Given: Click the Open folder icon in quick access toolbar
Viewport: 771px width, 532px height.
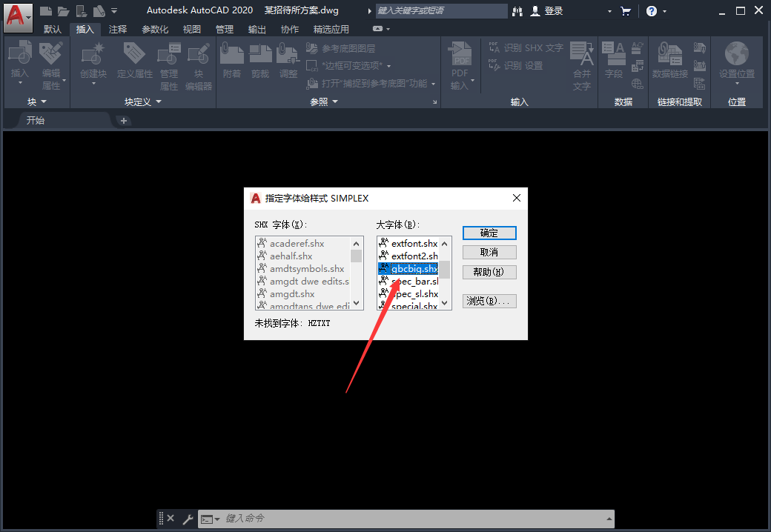Looking at the screenshot, I should [x=64, y=11].
